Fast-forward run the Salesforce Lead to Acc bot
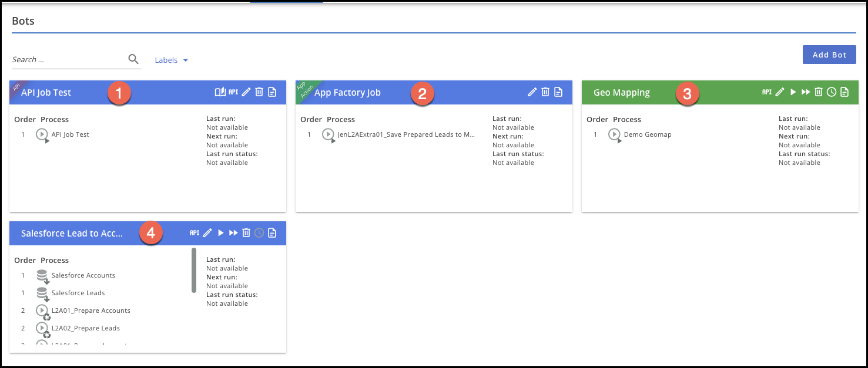 pos(234,232)
